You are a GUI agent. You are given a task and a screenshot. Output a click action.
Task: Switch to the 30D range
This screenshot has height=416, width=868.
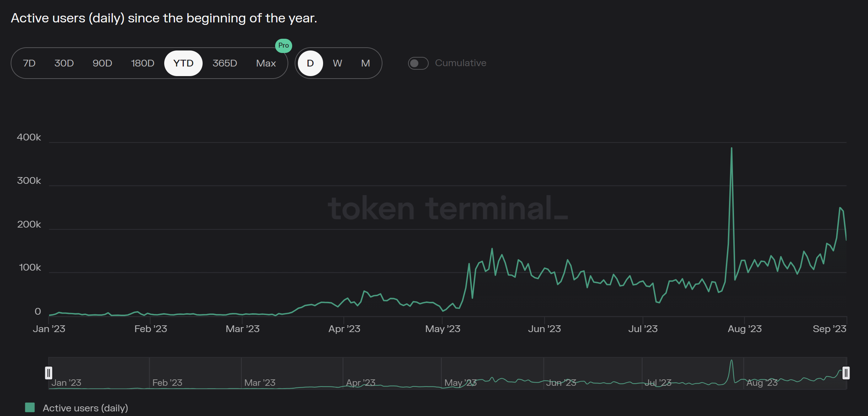click(64, 63)
